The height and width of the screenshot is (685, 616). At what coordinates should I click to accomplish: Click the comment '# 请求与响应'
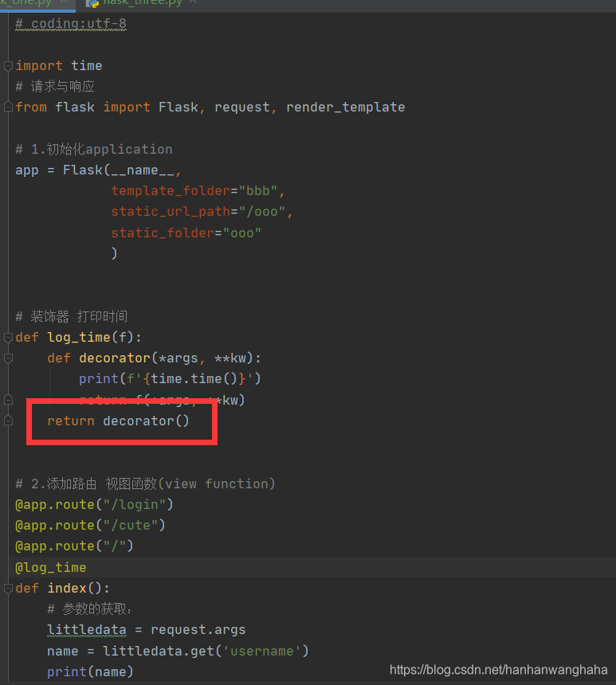tap(55, 87)
